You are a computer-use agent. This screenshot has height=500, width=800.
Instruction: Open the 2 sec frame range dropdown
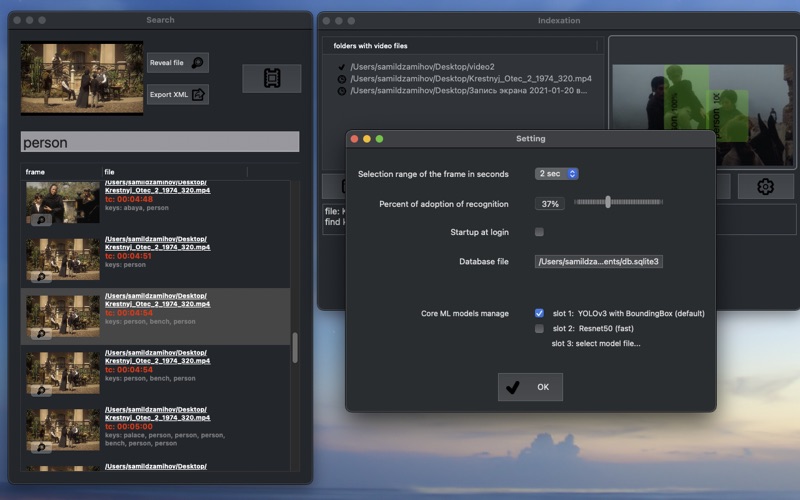coord(557,174)
